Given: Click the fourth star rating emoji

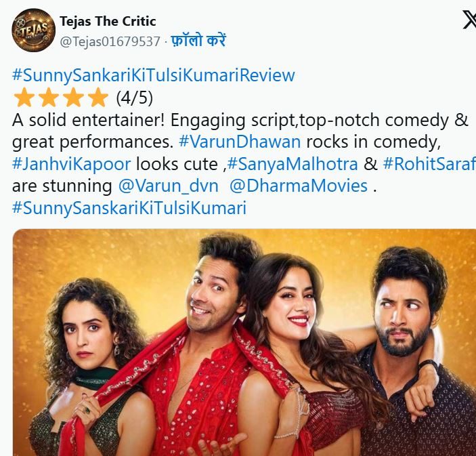Looking at the screenshot, I should tap(98, 98).
